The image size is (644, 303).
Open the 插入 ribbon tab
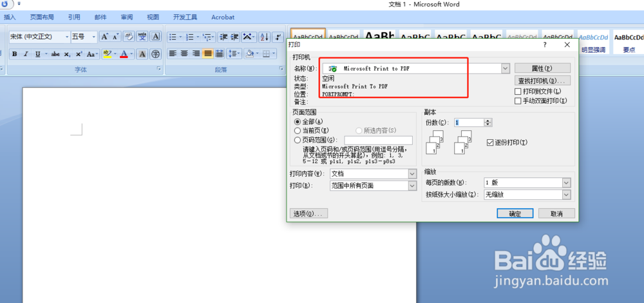coord(10,17)
